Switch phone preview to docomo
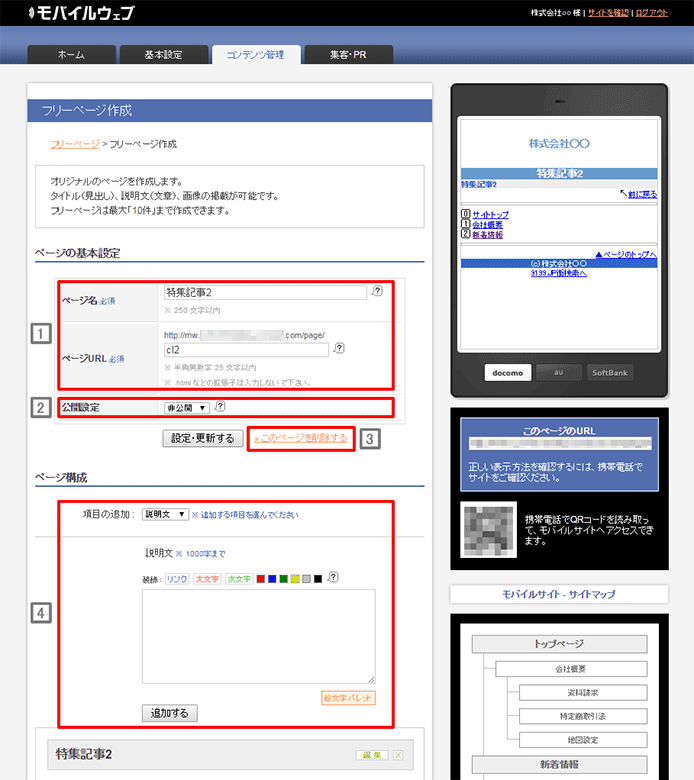694x780 pixels. (x=508, y=373)
